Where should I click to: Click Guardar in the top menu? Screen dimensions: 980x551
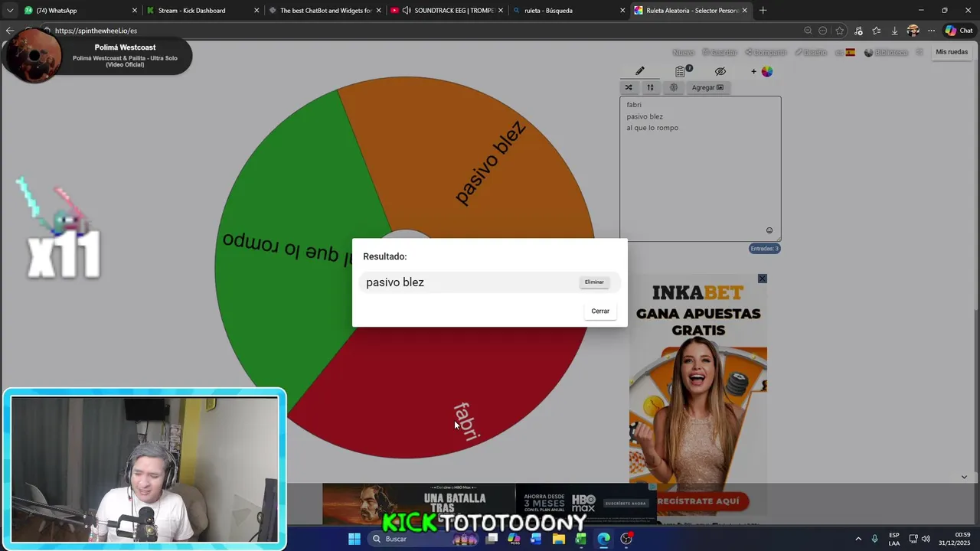tap(720, 53)
